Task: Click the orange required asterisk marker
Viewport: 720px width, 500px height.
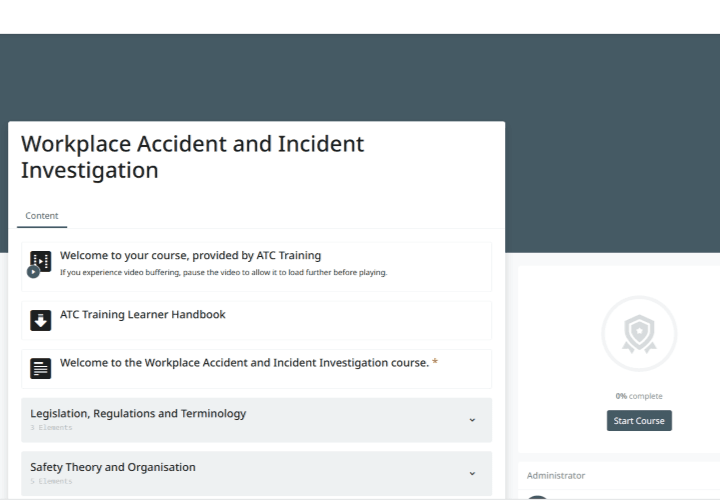Action: coord(435,363)
